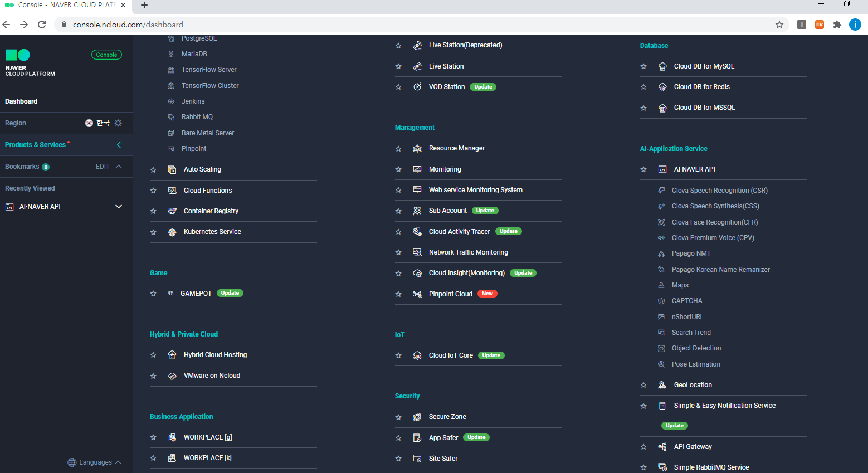Open Products & Services in sidebar

pos(36,145)
